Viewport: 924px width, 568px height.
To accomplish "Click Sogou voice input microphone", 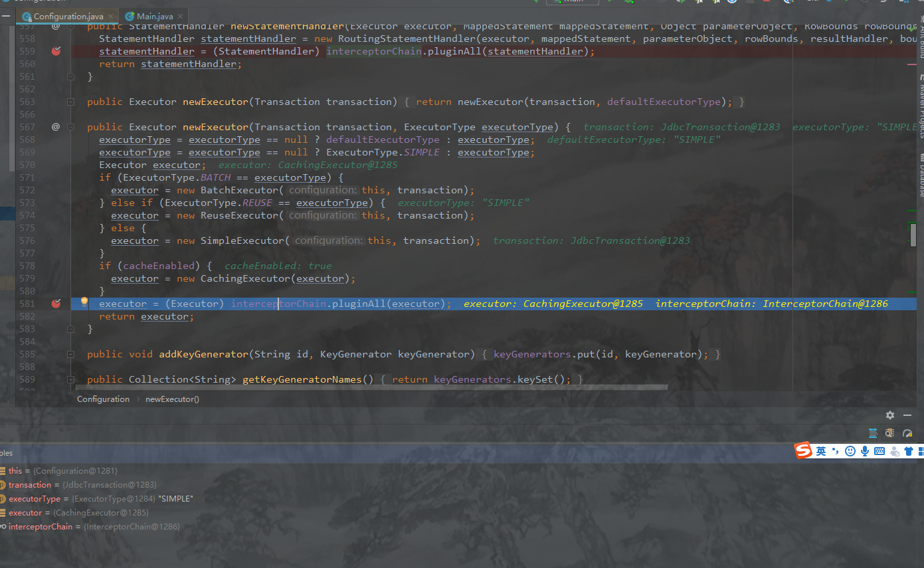I will [x=865, y=451].
